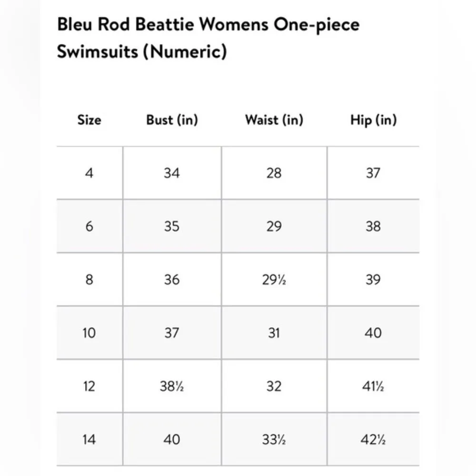Select waist value 31 for size 10
This screenshot has width=476, height=476.
coord(274,333)
